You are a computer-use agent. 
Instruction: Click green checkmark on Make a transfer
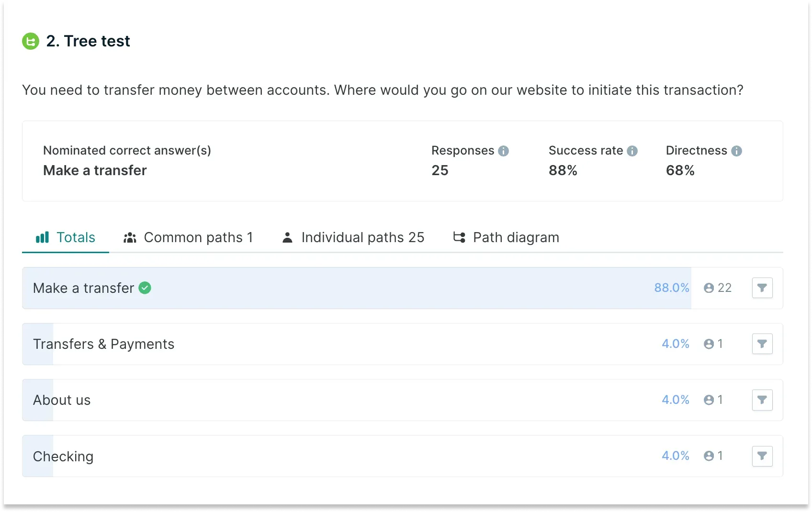[145, 288]
